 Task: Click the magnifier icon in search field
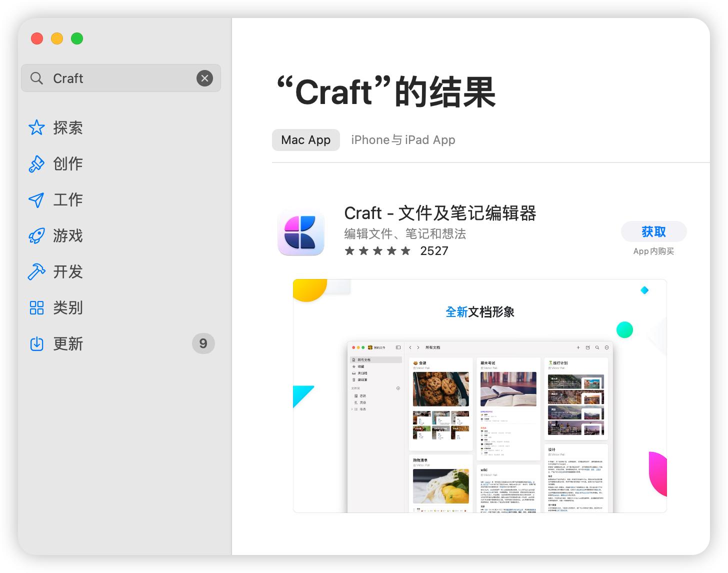pyautogui.click(x=36, y=78)
